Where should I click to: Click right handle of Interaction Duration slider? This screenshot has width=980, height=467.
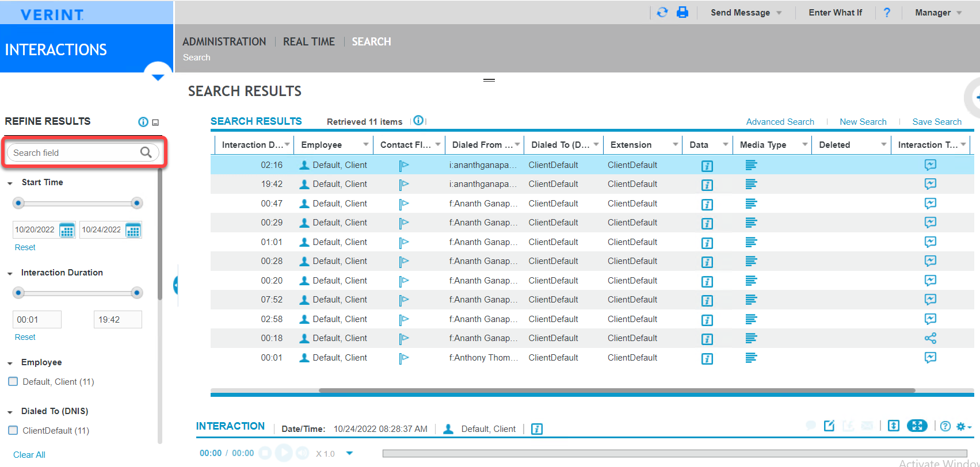[x=137, y=293]
